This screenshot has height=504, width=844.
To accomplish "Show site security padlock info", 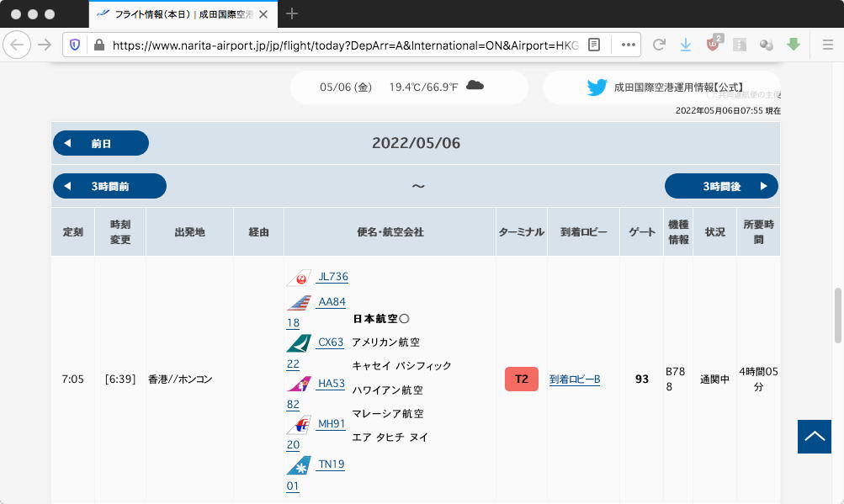I will click(99, 45).
